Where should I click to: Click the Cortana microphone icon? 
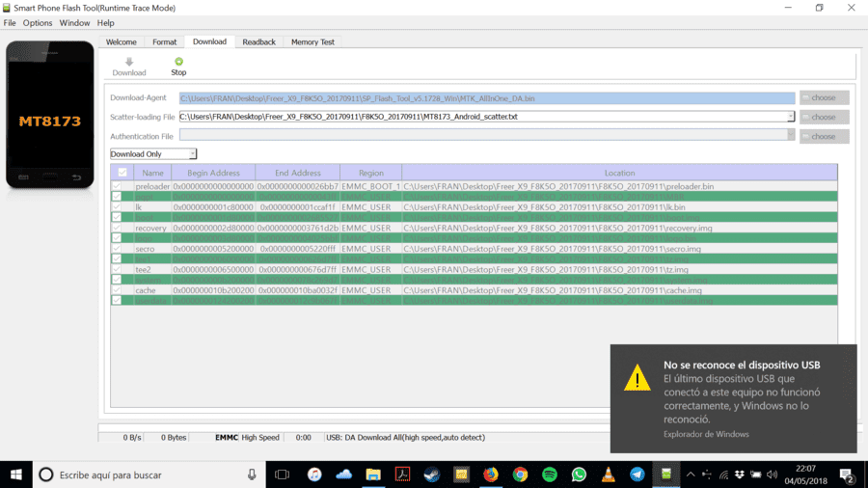point(252,474)
